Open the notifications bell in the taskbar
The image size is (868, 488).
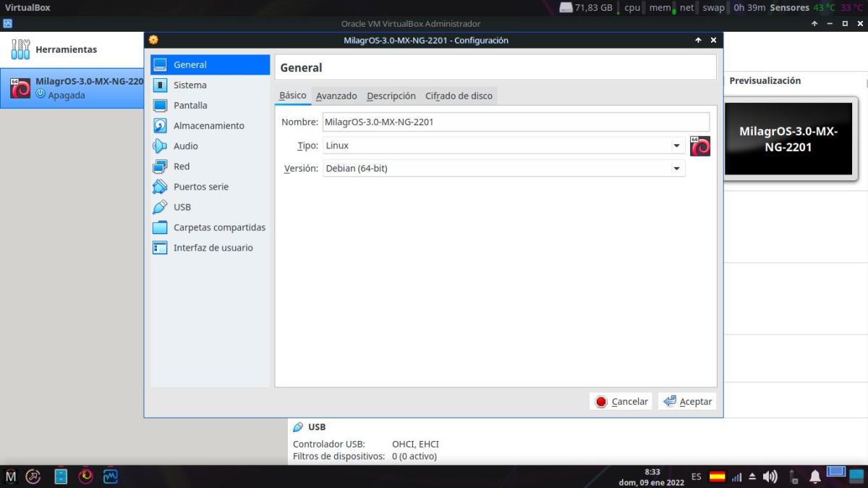(814, 476)
